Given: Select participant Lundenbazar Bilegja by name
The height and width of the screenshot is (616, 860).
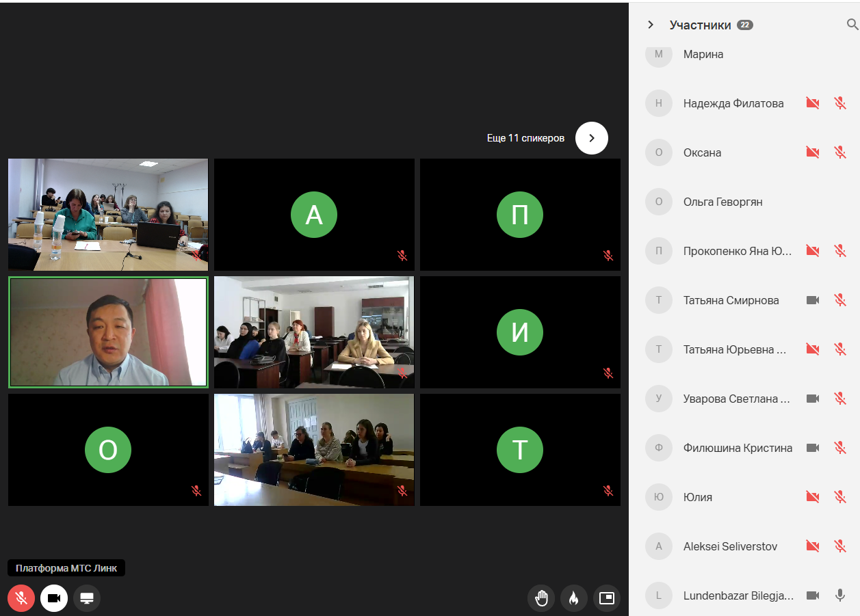Looking at the screenshot, I should pyautogui.click(x=738, y=595).
